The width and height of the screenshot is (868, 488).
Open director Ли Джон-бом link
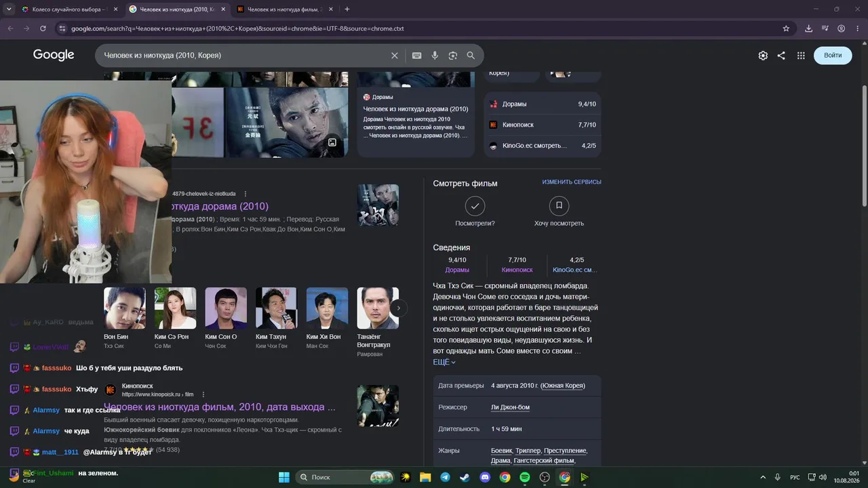[x=510, y=407]
